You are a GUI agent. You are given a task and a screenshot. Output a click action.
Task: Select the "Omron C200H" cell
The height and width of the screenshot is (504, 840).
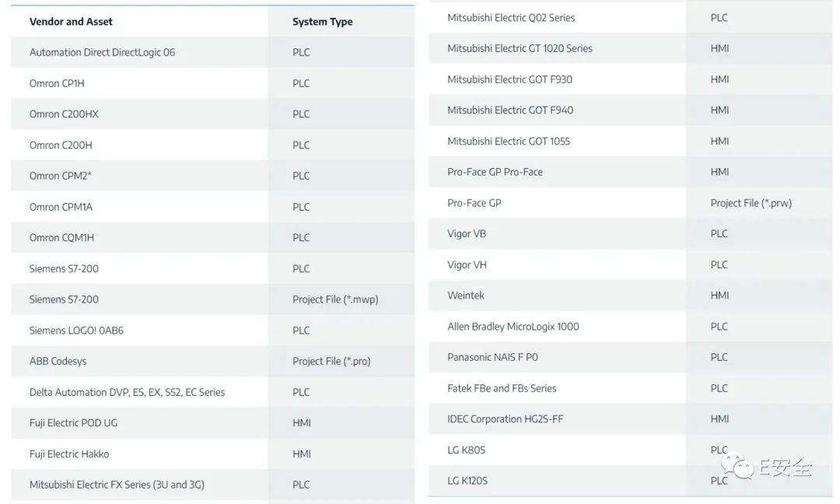(x=61, y=145)
